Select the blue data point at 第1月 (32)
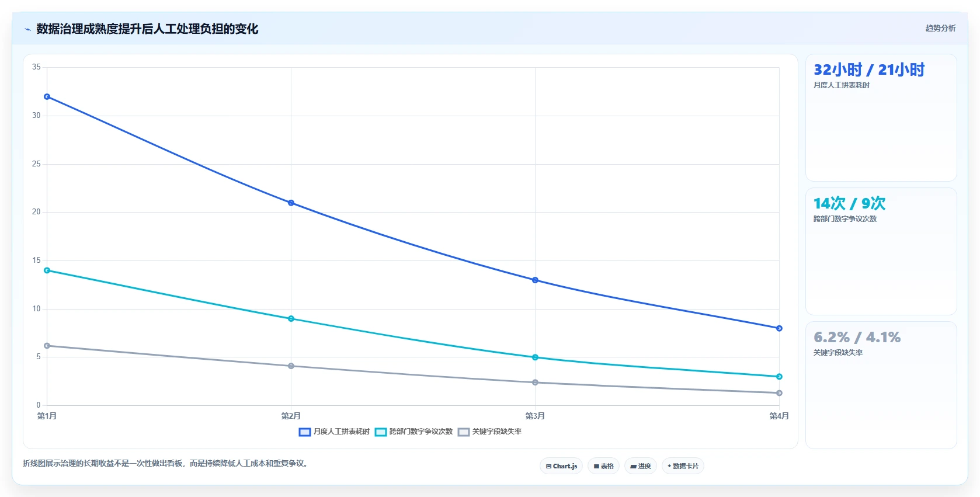980x497 pixels. [x=47, y=97]
